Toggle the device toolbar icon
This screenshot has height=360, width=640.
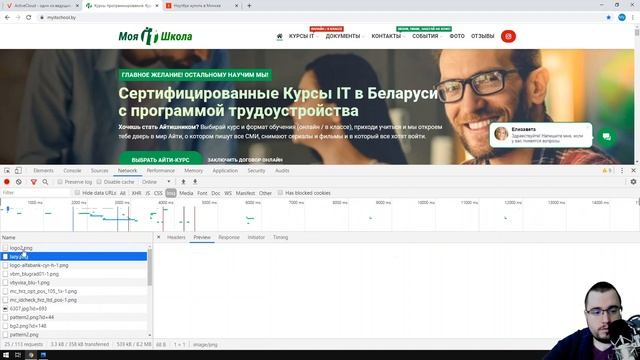[18, 171]
